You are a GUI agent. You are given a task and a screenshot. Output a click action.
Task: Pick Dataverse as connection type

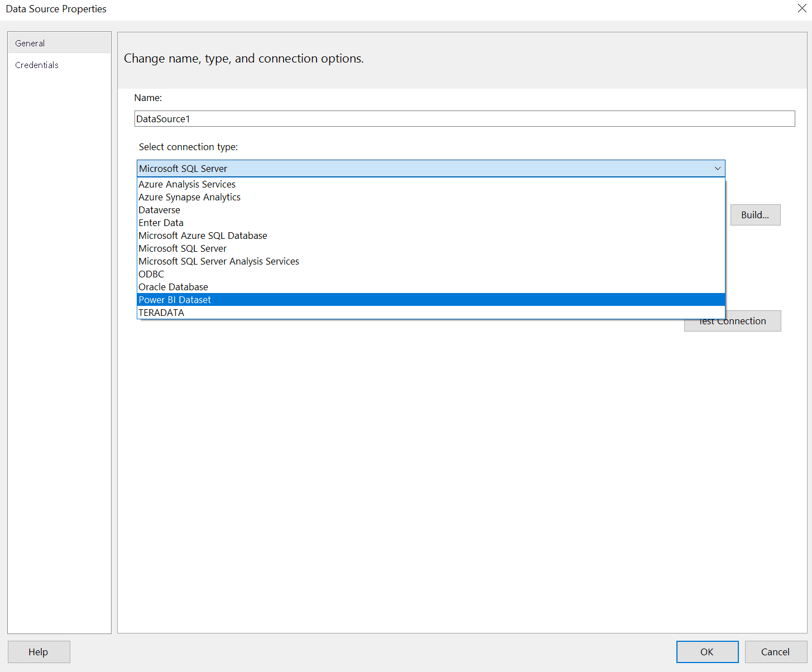(x=160, y=210)
